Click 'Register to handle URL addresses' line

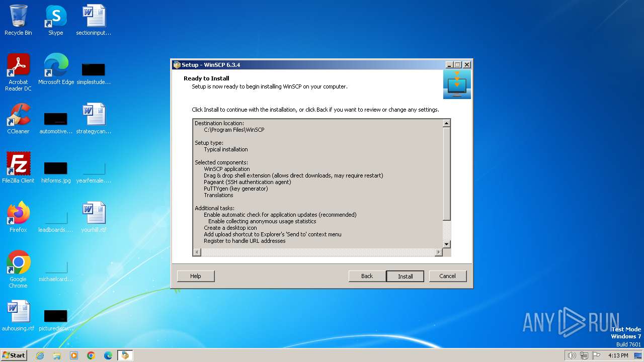coord(245,241)
